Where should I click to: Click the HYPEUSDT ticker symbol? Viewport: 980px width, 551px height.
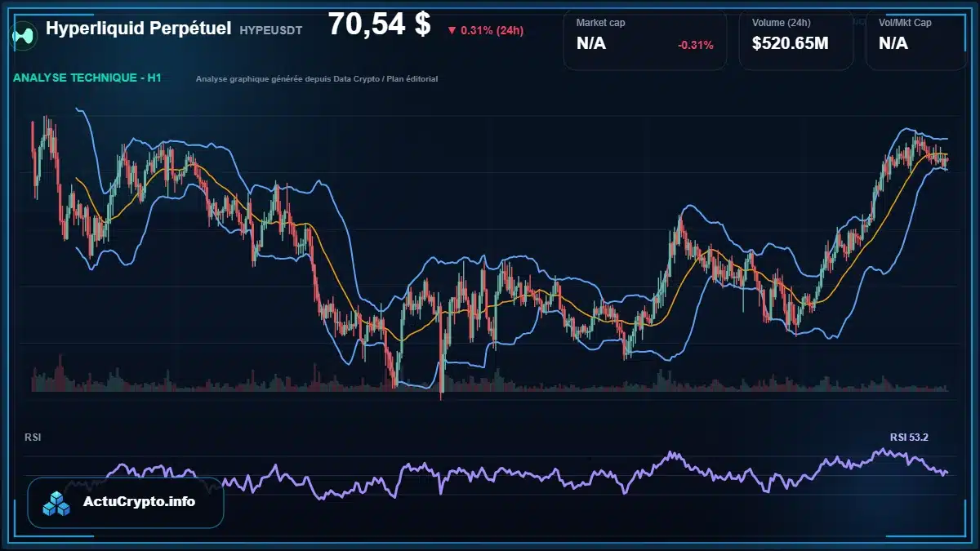(x=271, y=30)
